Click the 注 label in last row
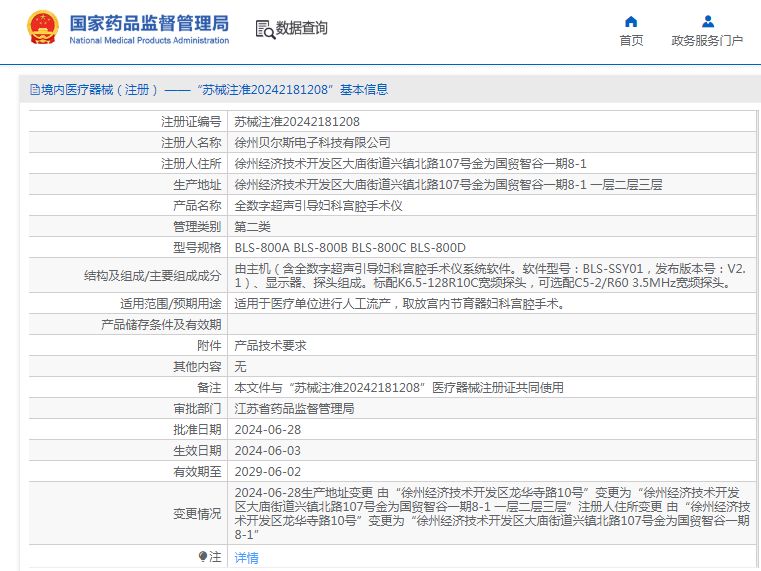 pos(215,556)
